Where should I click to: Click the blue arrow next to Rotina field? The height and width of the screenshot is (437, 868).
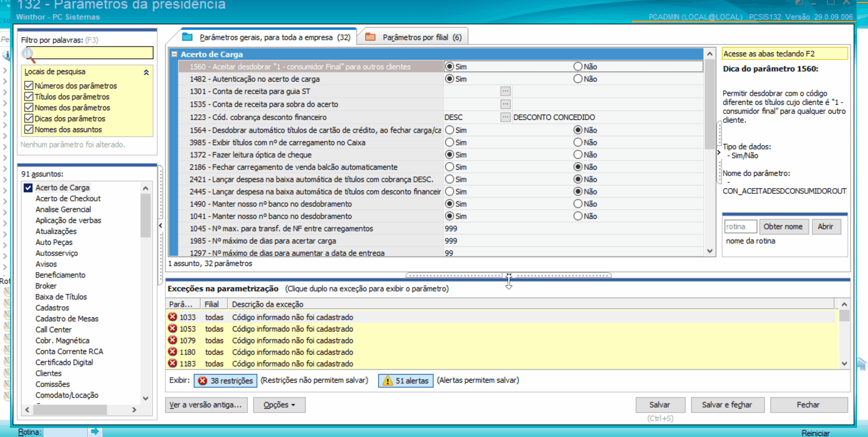(x=95, y=431)
